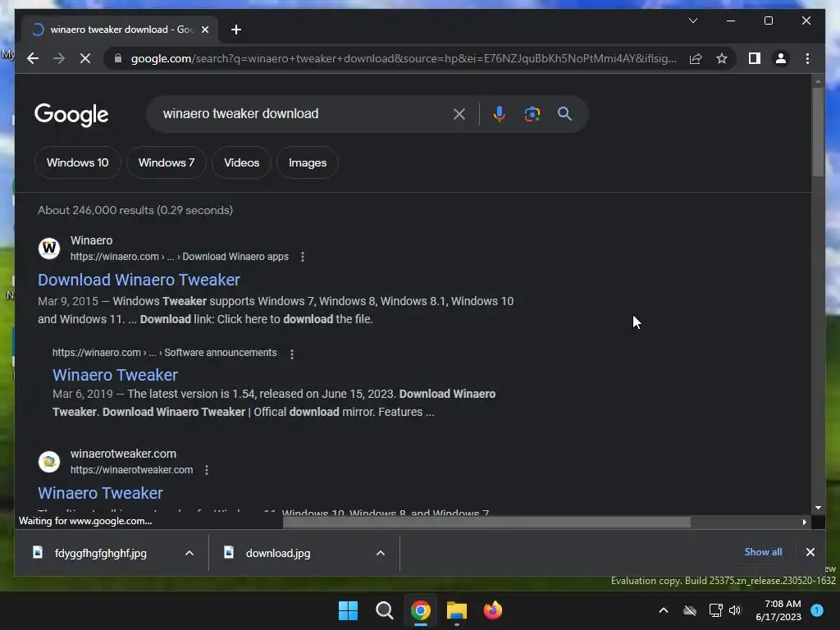Click horizontal scrollbar right arrow
The width and height of the screenshot is (840, 630).
[x=805, y=522]
